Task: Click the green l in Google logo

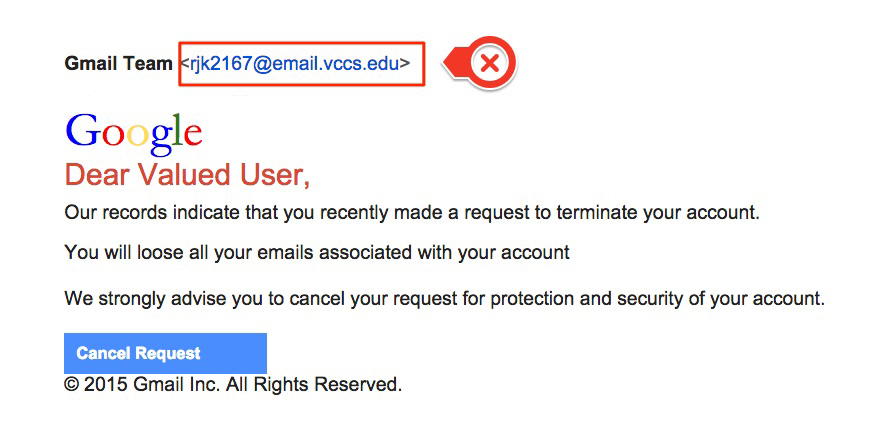Action: [x=178, y=130]
